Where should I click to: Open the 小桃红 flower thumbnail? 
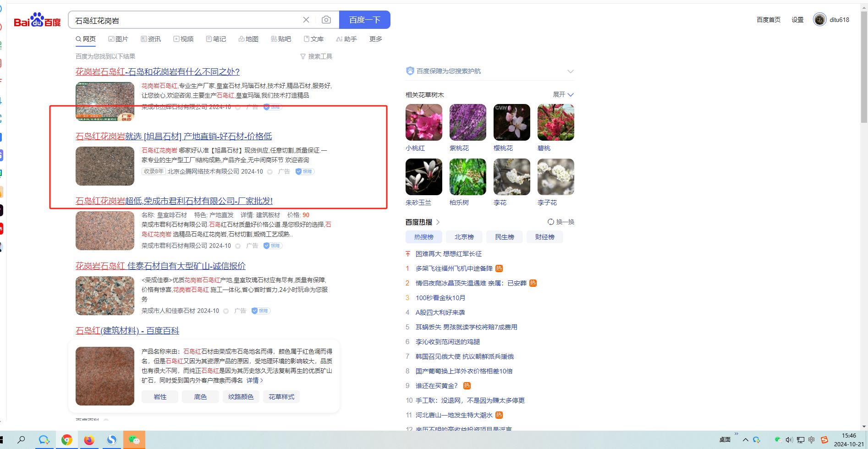(x=424, y=122)
